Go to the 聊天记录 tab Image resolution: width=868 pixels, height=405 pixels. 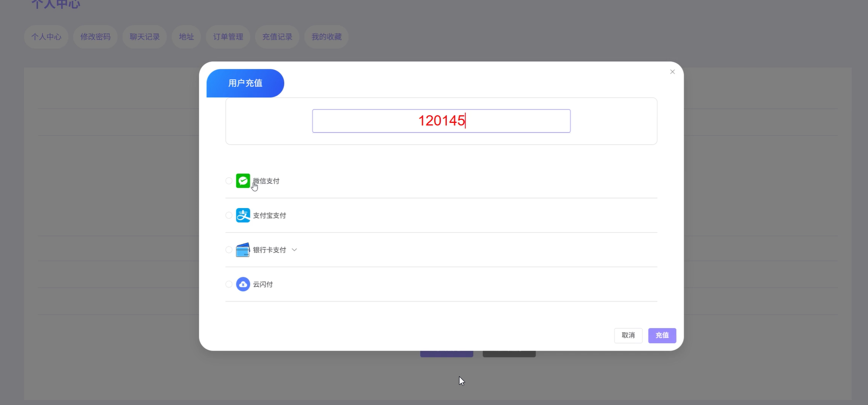point(144,37)
